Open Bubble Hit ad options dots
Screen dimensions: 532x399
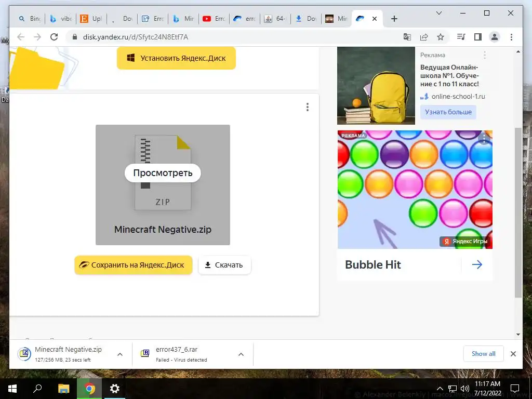[484, 138]
